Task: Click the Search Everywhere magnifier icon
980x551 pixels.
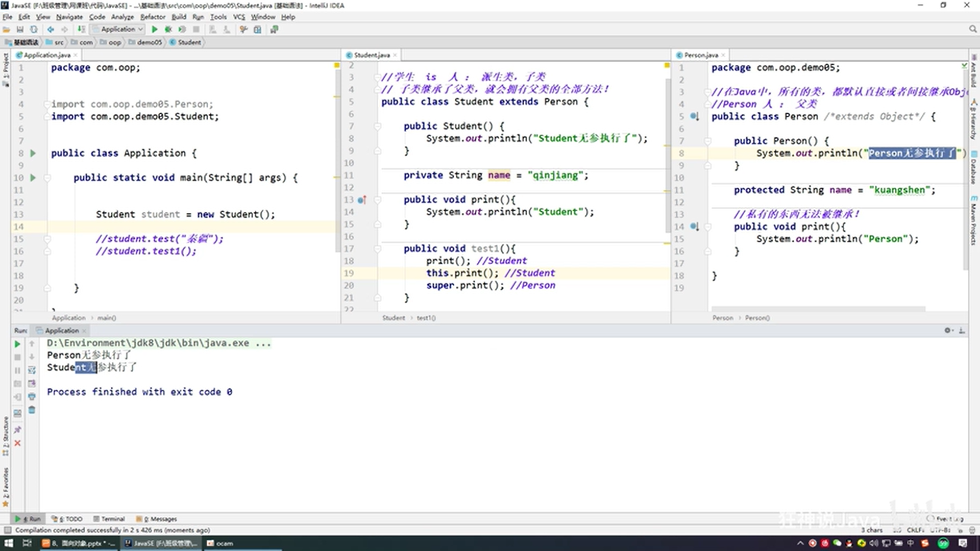Action: click(973, 30)
